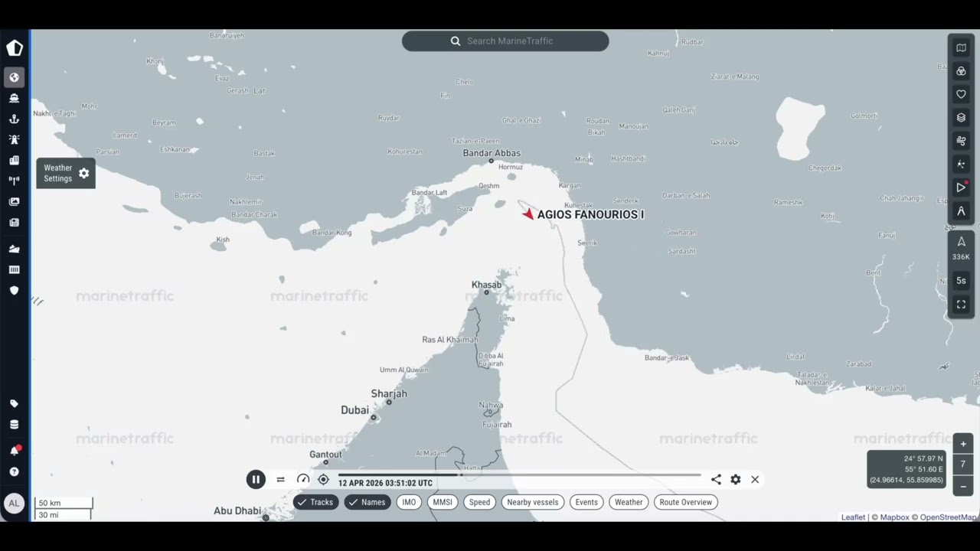Screen dimensions: 980x551
Task: Toggle the wind weather layer icon
Action: (961, 141)
